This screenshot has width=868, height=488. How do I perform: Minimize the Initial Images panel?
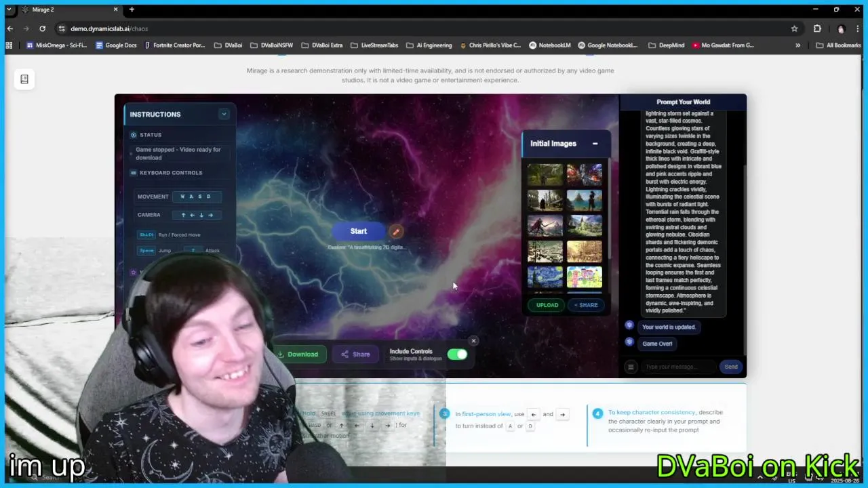[595, 144]
